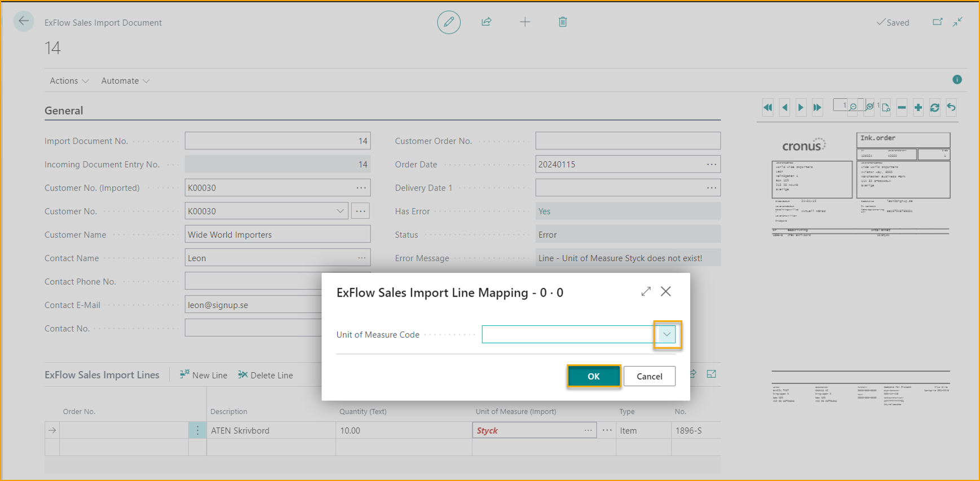Click the 10.00 quantity cell
Screen dimensions: 980x481
point(404,430)
